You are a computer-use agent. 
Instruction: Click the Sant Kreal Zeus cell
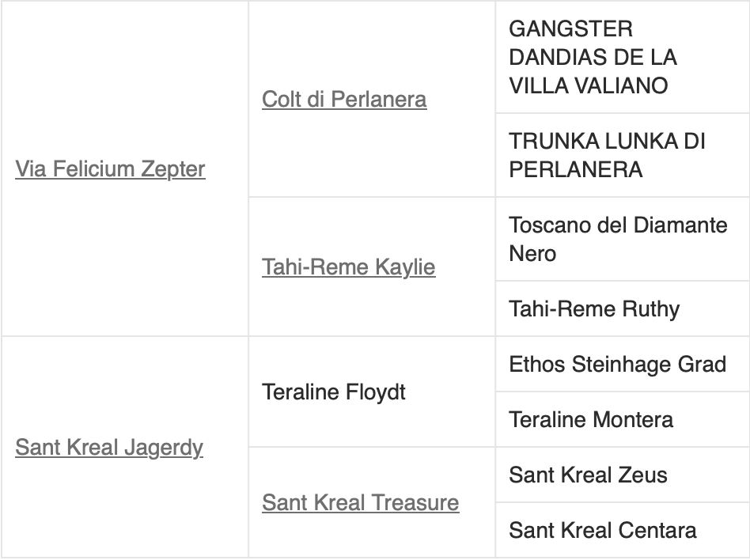click(588, 475)
